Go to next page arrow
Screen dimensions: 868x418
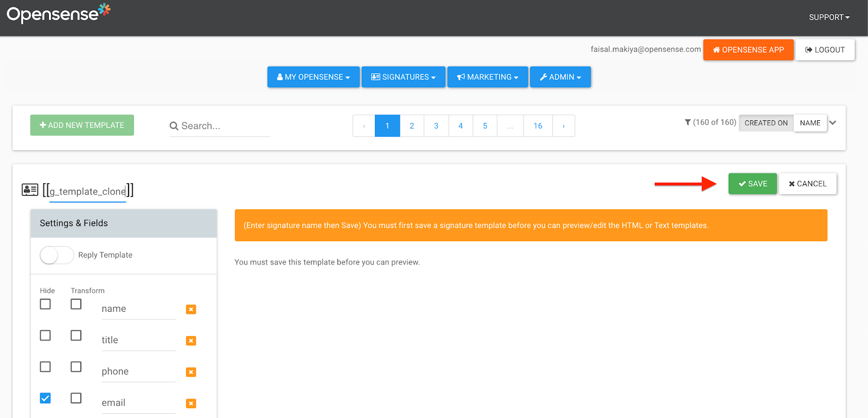point(564,126)
